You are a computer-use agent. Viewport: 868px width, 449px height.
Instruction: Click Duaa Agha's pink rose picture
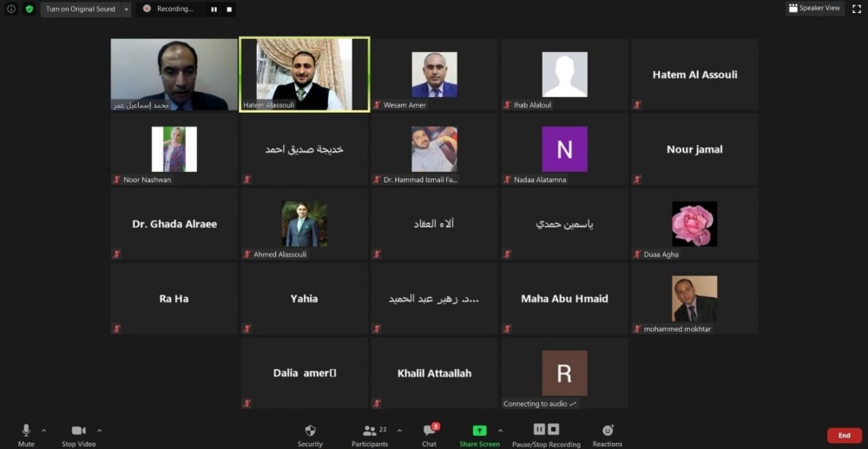pyautogui.click(x=694, y=224)
